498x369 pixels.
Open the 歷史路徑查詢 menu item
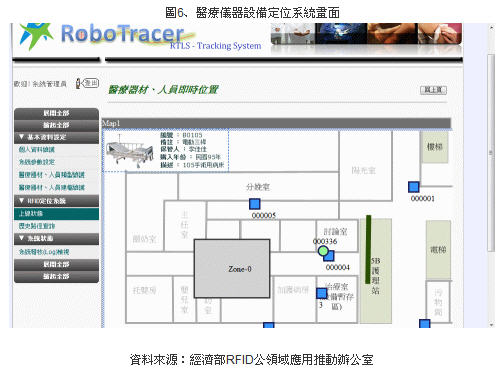pos(37,226)
